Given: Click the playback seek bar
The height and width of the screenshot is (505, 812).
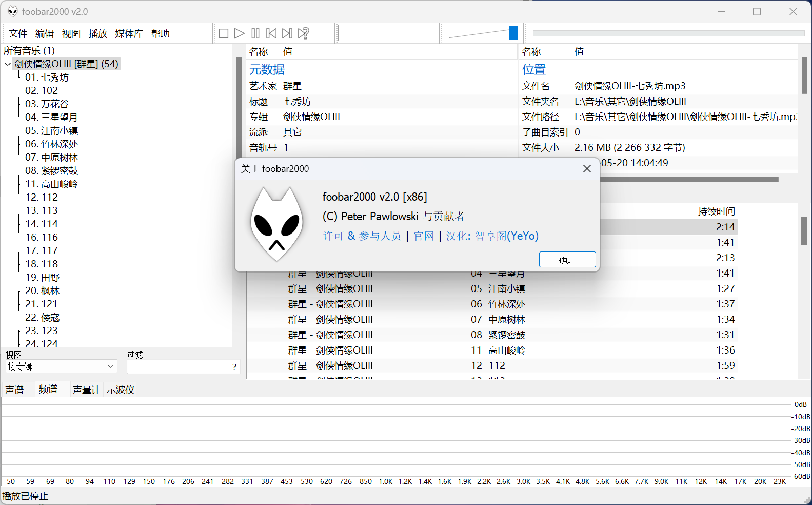Looking at the screenshot, I should 668,33.
